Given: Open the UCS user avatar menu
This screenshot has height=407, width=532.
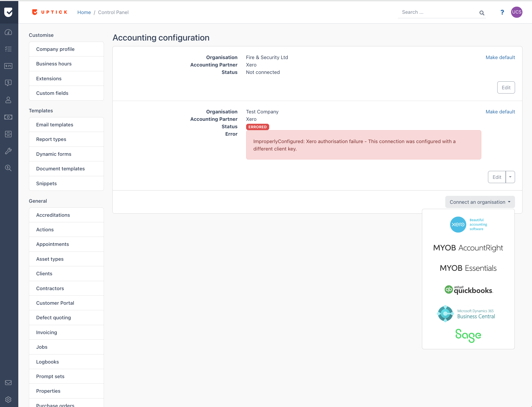Looking at the screenshot, I should pos(517,12).
